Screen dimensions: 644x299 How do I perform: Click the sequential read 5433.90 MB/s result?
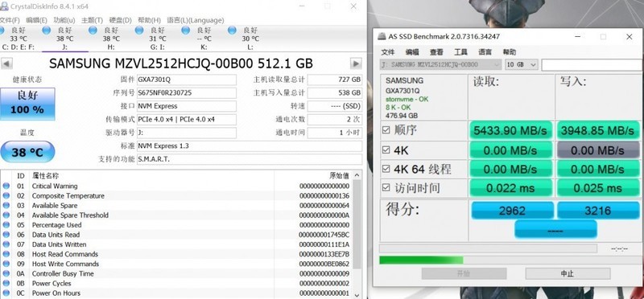click(x=510, y=130)
